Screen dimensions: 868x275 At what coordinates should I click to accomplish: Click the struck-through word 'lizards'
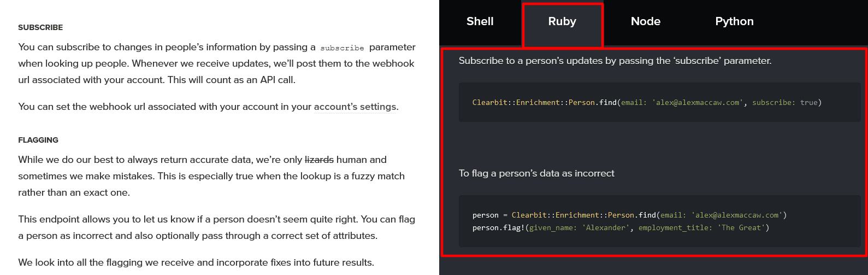(x=319, y=160)
